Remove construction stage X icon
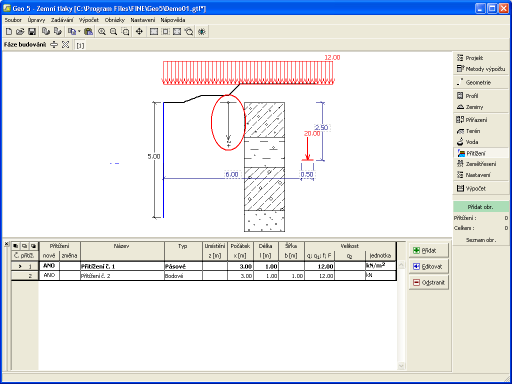 [x=65, y=45]
